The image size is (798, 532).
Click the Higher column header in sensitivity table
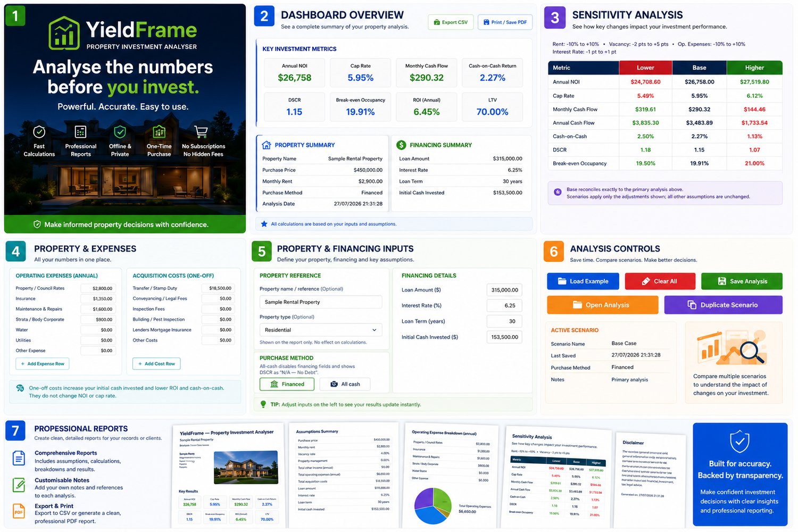coord(754,68)
